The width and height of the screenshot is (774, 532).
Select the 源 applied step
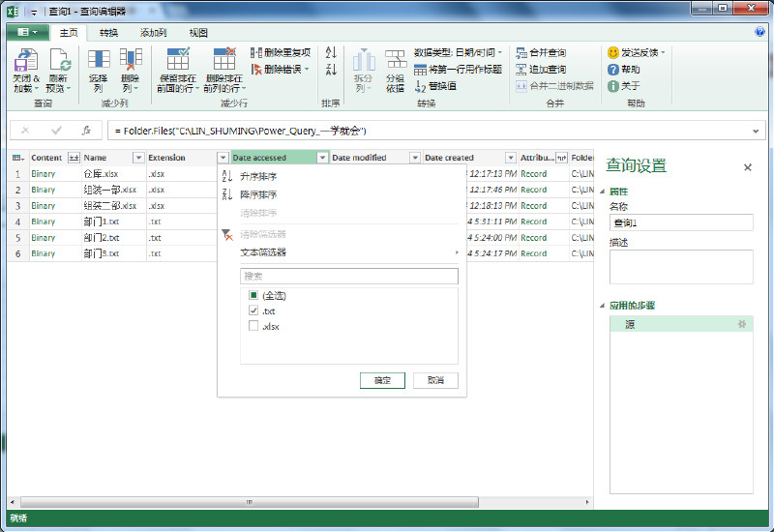pyautogui.click(x=681, y=324)
